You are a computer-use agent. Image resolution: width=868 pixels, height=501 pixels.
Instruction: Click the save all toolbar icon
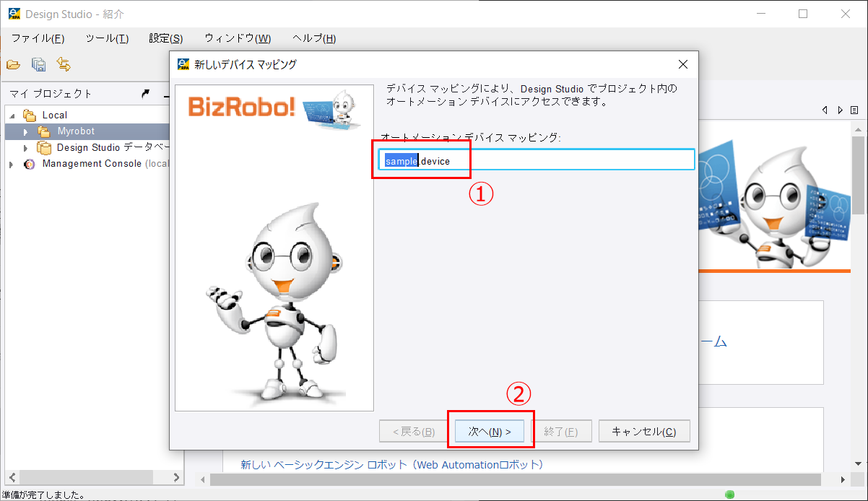[39, 65]
